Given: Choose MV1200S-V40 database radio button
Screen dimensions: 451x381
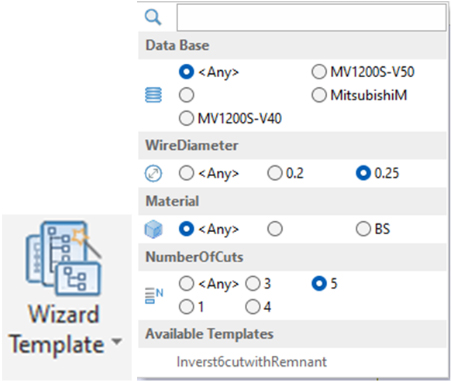Looking at the screenshot, I should coord(230,118).
